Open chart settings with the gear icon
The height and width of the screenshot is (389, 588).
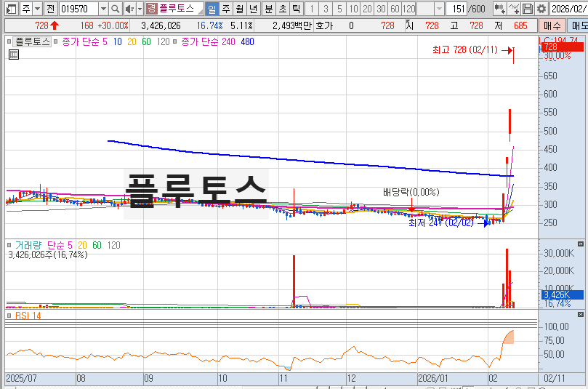pyautogui.click(x=541, y=9)
